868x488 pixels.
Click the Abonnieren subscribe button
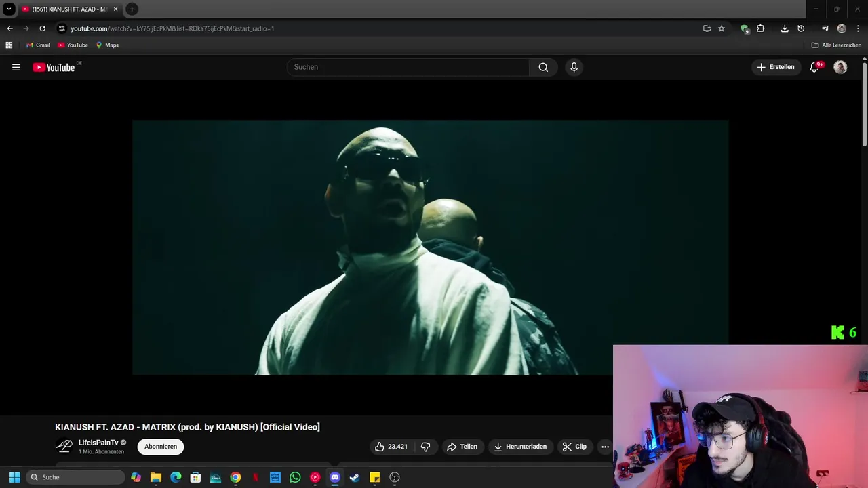161,447
